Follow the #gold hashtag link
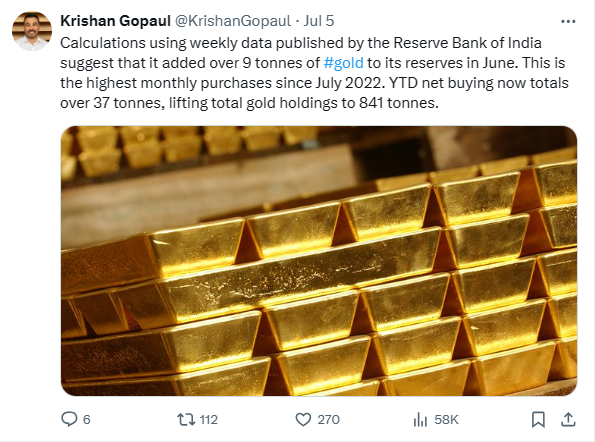Viewport: 595px width, 442px height. tap(343, 63)
